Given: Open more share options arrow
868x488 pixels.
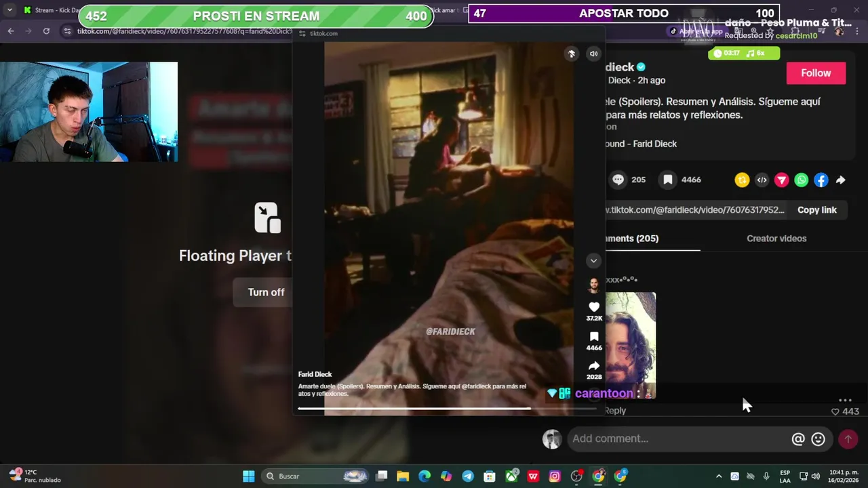Looking at the screenshot, I should pyautogui.click(x=841, y=180).
